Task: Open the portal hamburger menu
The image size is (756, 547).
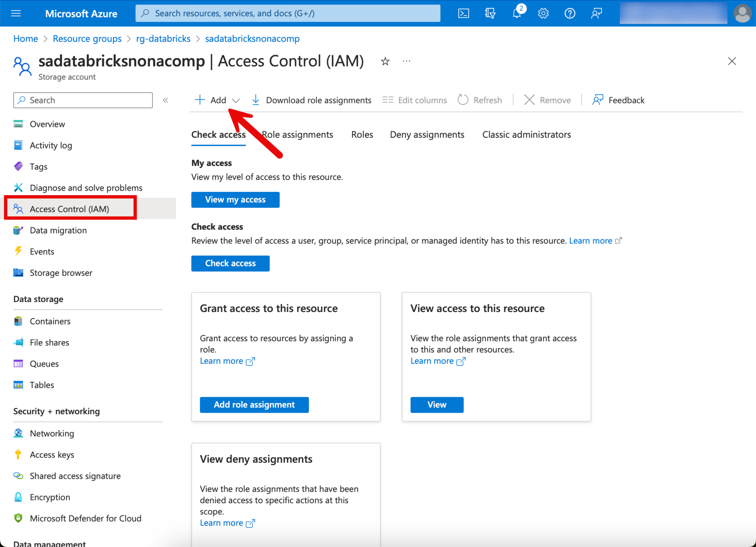Action: (x=16, y=14)
